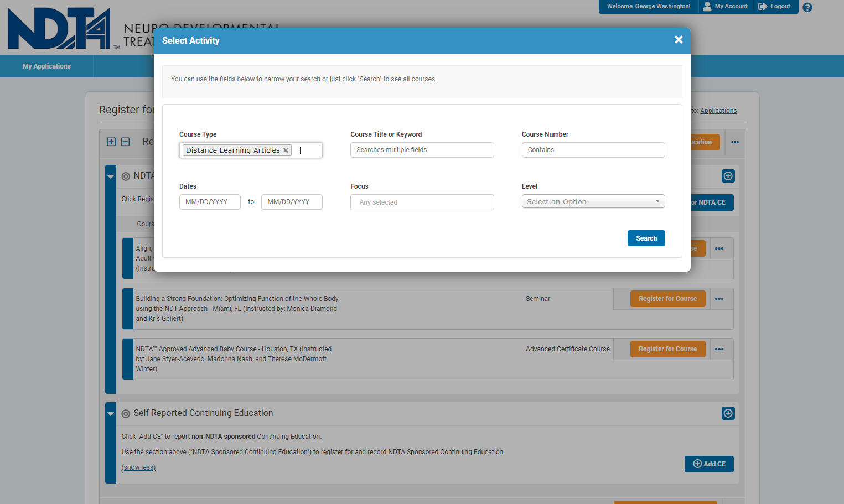Open the Applications breadcrumb link

click(x=718, y=111)
